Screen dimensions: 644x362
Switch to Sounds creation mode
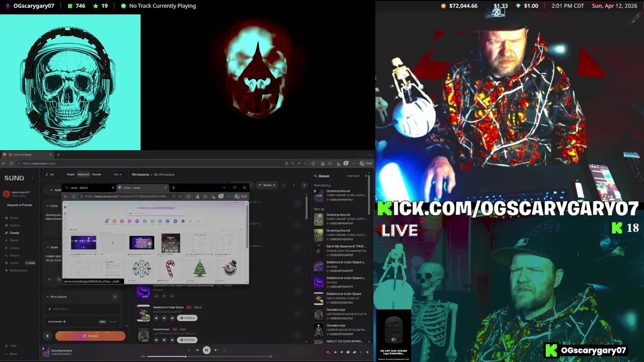tap(97, 174)
